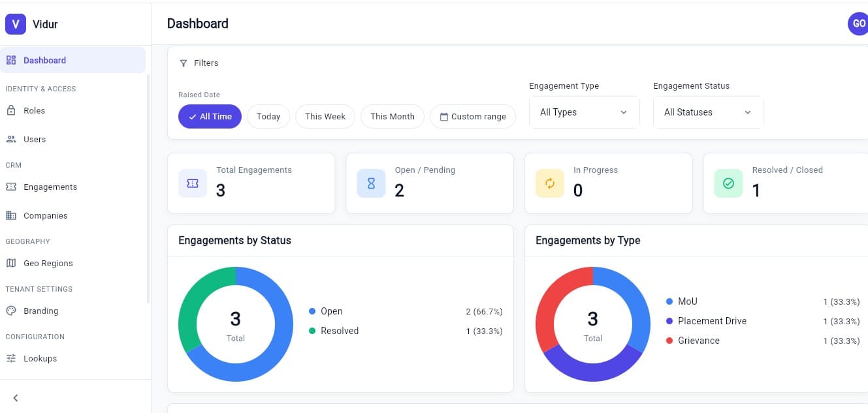This screenshot has height=413, width=868.
Task: Click the Resolved / Closed card
Action: point(786,183)
